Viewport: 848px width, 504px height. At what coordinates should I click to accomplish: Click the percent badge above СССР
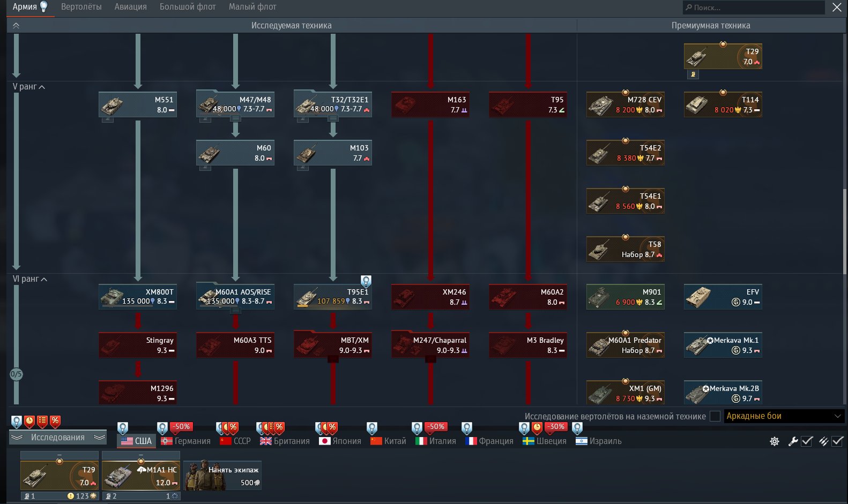point(233,427)
